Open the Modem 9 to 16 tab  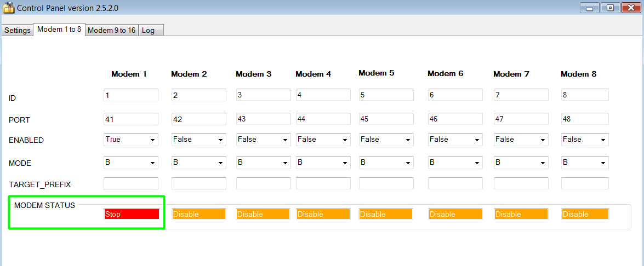click(112, 30)
